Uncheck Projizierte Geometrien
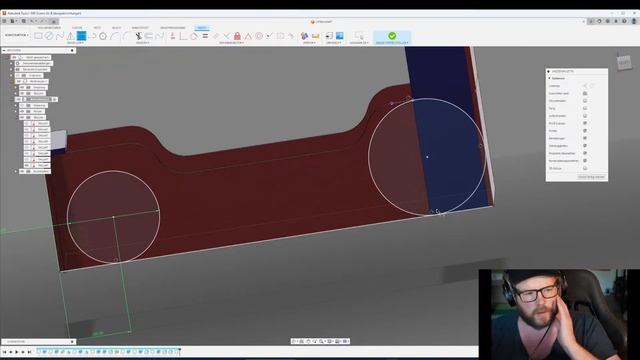This screenshot has width=640, height=360. [585, 153]
